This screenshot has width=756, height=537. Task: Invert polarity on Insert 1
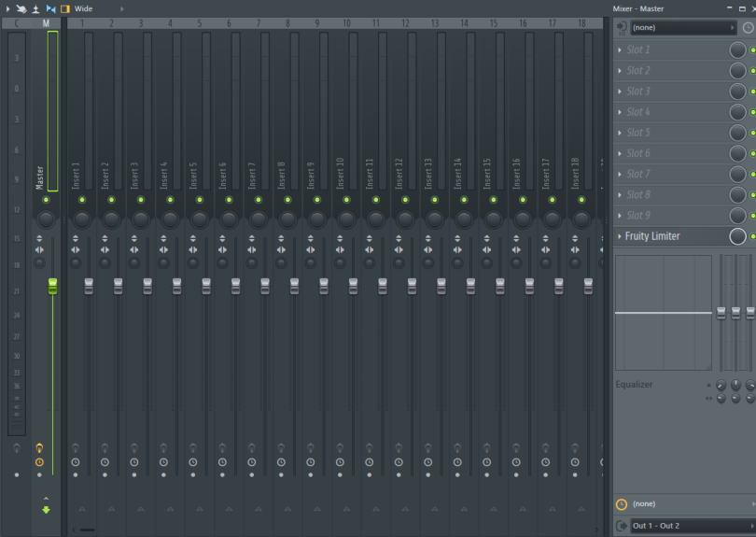[76, 238]
